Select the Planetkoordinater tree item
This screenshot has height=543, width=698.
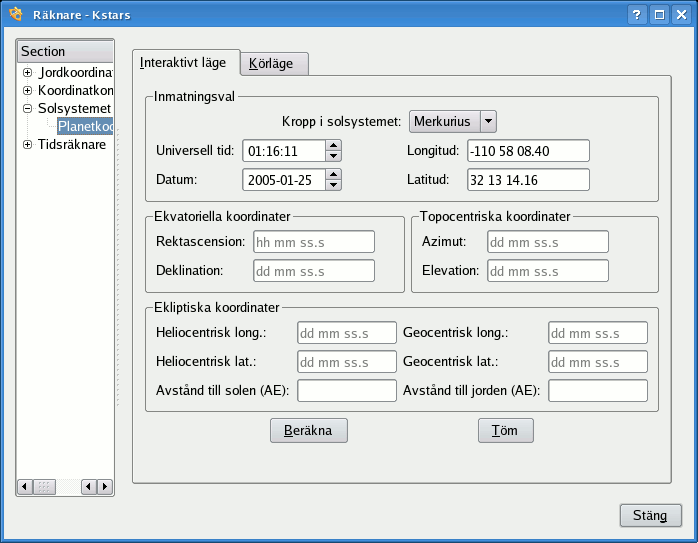[x=85, y=126]
